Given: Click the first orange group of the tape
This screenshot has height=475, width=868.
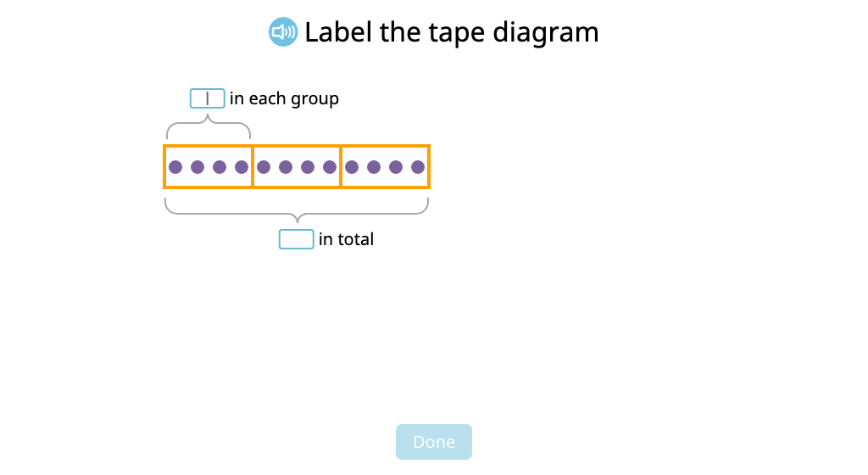Looking at the screenshot, I should click(x=209, y=166).
